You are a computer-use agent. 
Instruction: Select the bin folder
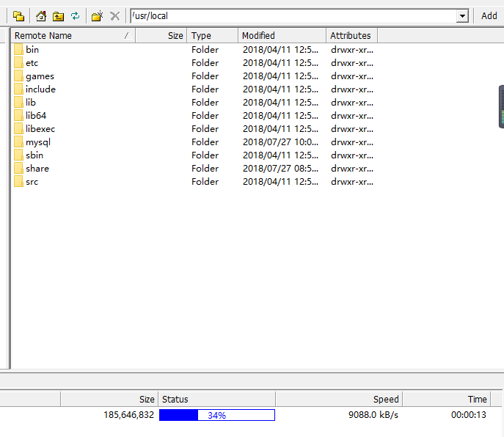coord(32,49)
